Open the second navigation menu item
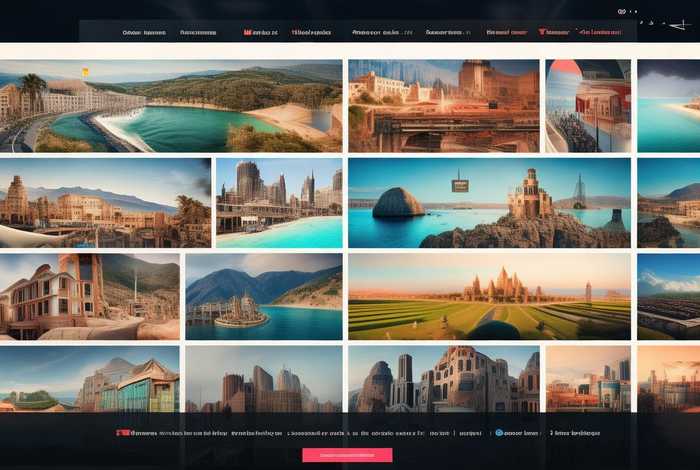Viewport: 700px width, 470px height. click(x=199, y=32)
